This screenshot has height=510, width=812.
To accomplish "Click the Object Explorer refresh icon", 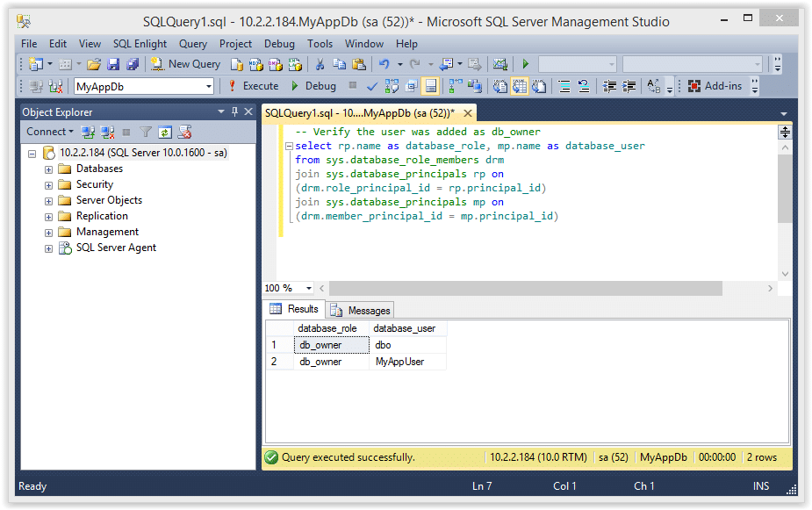I will pyautogui.click(x=165, y=133).
